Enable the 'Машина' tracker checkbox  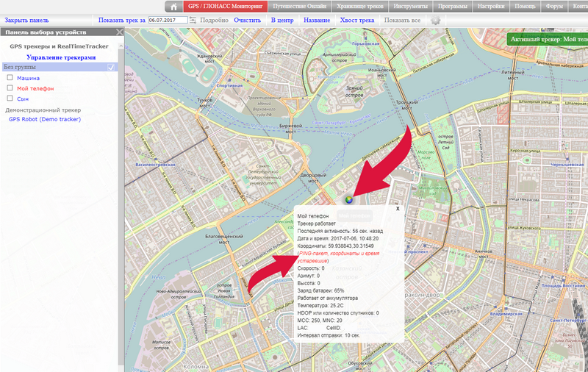10,77
